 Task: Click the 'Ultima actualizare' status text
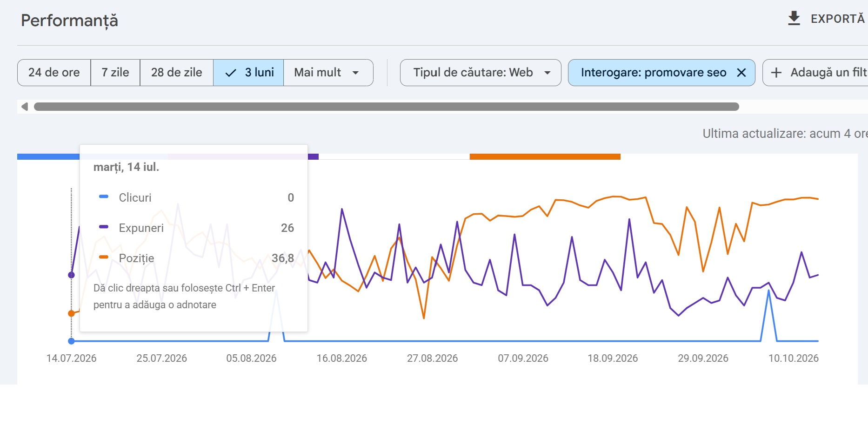tap(785, 134)
